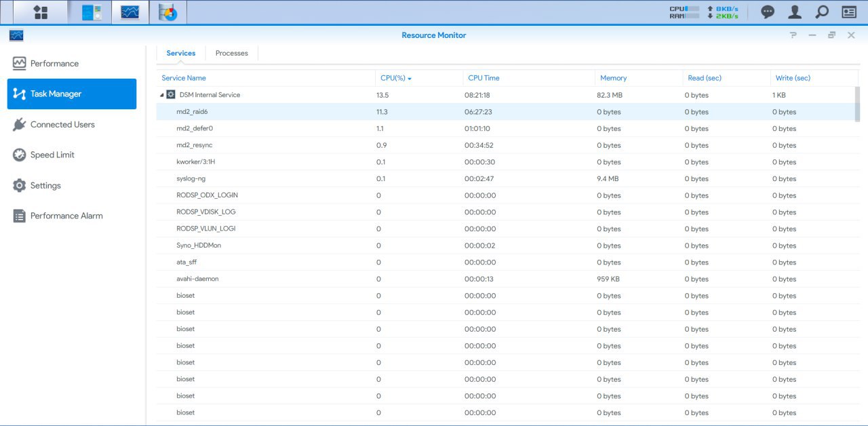Go to Performance in the sidebar
The image size is (868, 426).
click(54, 64)
